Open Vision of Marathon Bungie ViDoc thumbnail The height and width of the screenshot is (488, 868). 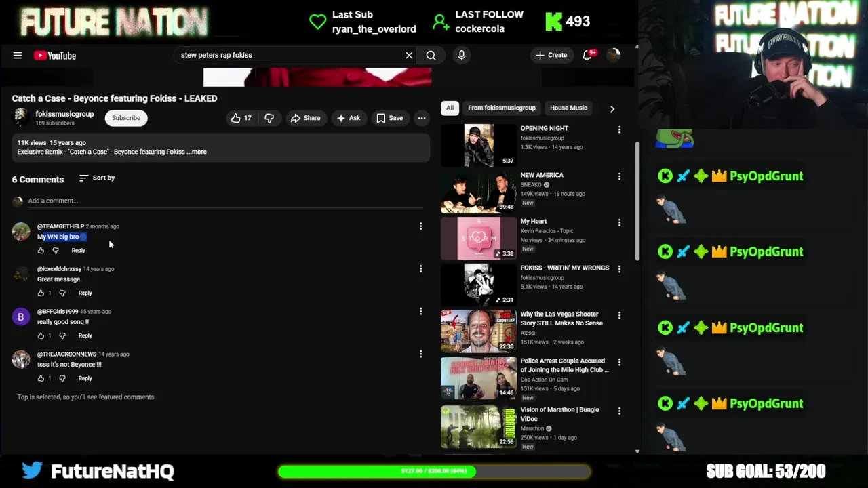[x=478, y=427]
